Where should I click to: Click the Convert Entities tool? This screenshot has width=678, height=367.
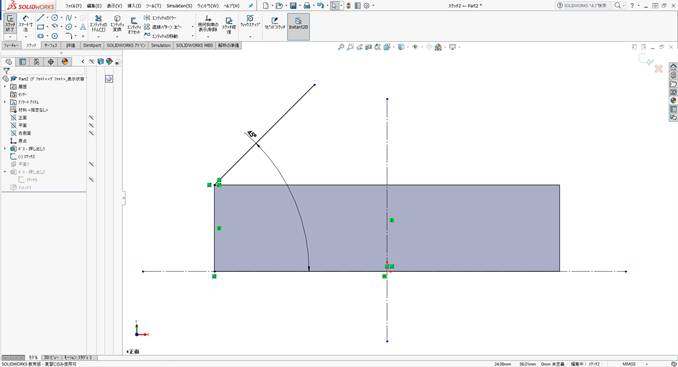point(117,24)
